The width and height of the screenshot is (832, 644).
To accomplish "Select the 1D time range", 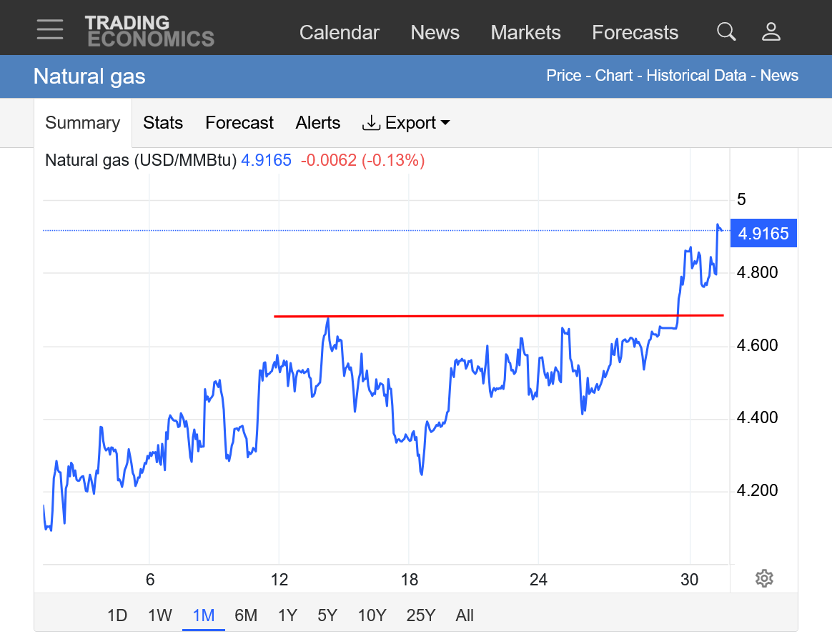I will point(117,615).
